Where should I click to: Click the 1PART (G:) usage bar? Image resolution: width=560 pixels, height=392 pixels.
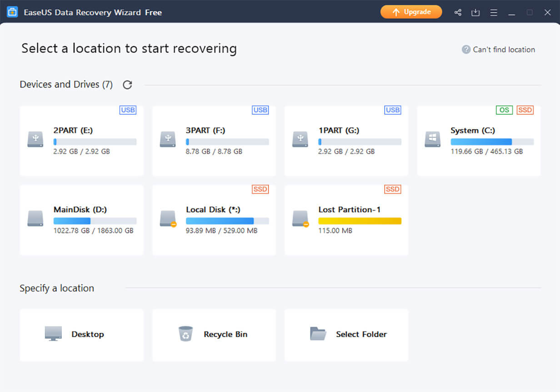coord(360,142)
